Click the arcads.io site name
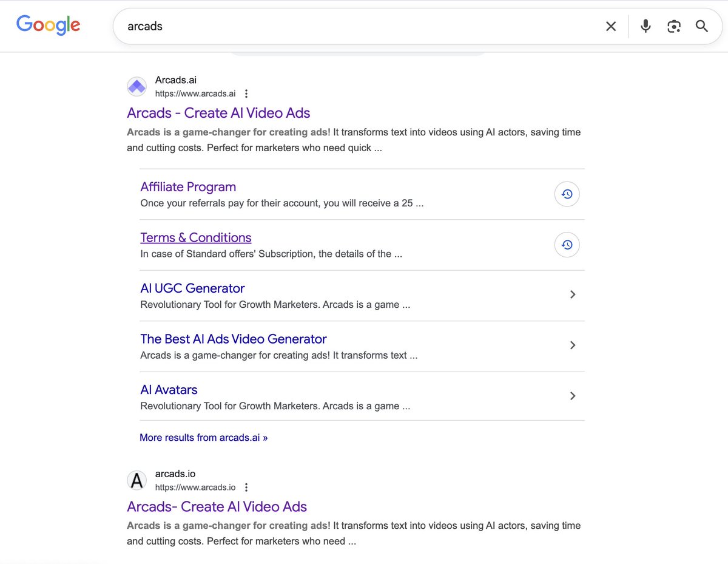This screenshot has width=728, height=564. pos(175,474)
